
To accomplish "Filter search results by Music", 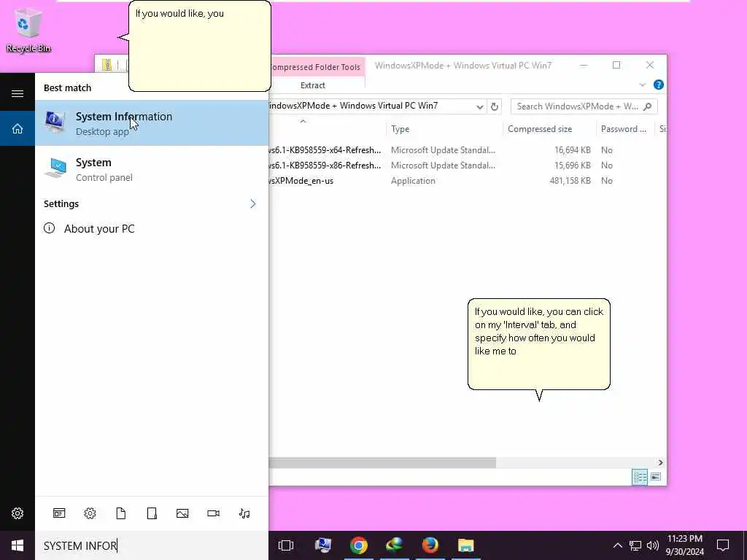I will click(x=244, y=513).
